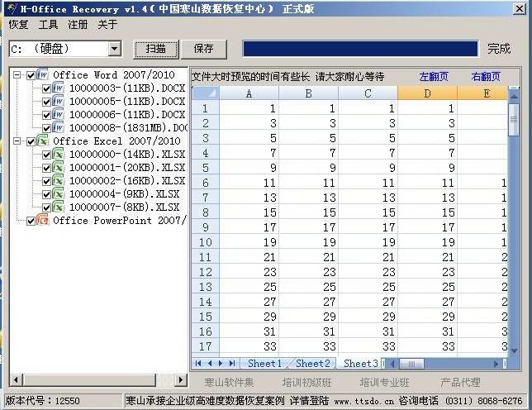
Task: Open the 工具 menu
Action: pyautogui.click(x=48, y=25)
